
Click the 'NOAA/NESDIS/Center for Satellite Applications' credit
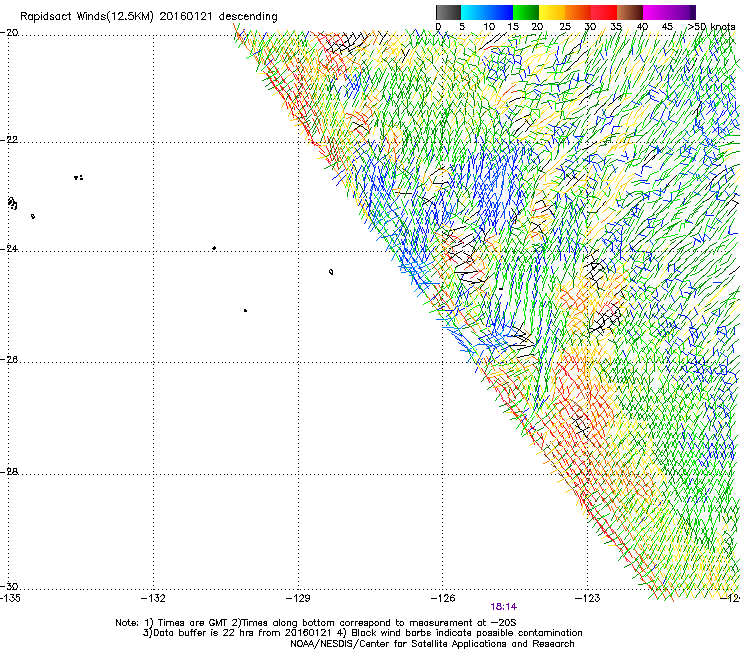tap(432, 644)
